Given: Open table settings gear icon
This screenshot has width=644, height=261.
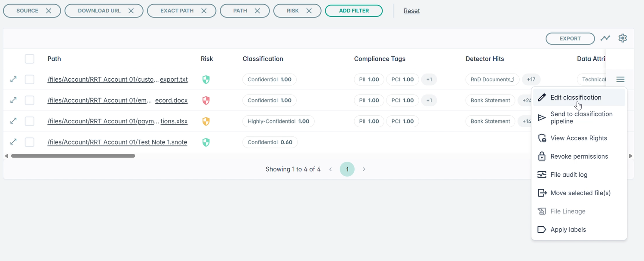Looking at the screenshot, I should [x=623, y=38].
